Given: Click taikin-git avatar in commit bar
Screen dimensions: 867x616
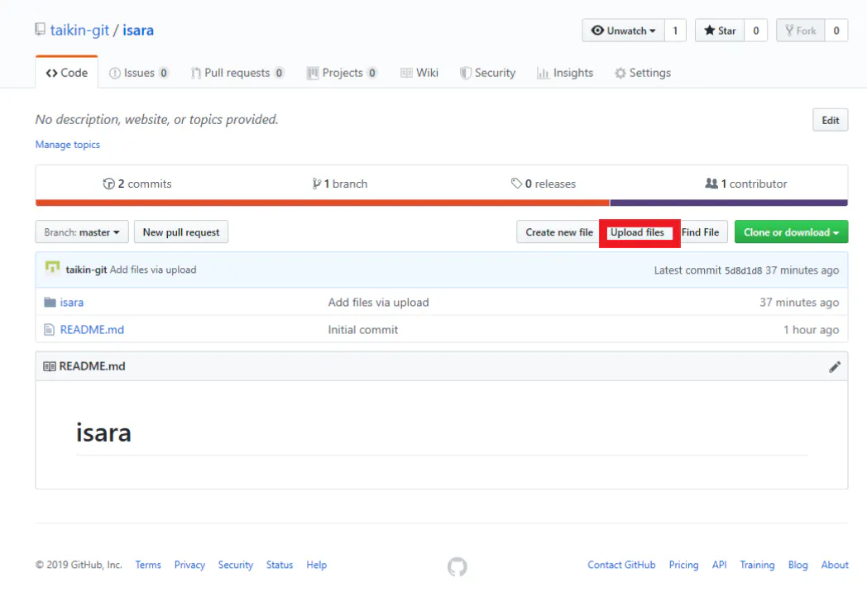Looking at the screenshot, I should (x=52, y=268).
